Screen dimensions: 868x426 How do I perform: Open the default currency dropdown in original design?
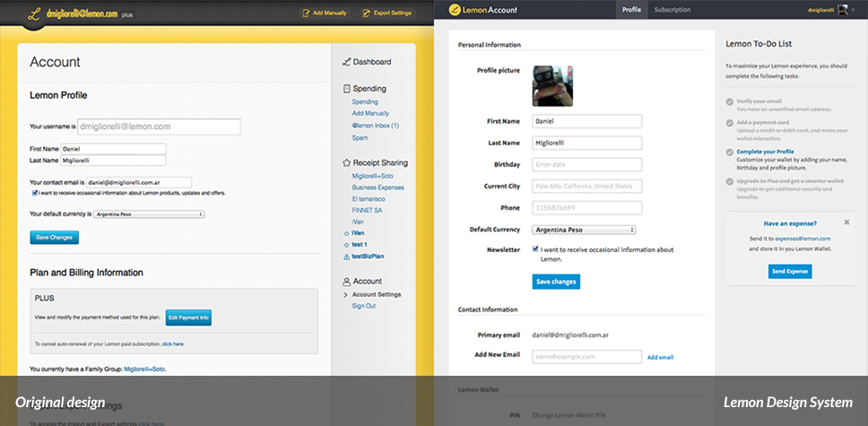point(148,213)
